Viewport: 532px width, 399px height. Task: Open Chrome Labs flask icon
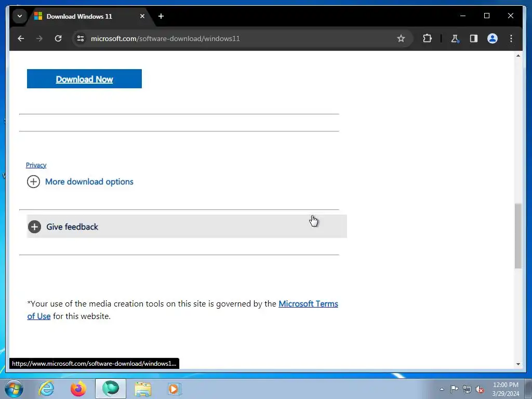pyautogui.click(x=455, y=38)
